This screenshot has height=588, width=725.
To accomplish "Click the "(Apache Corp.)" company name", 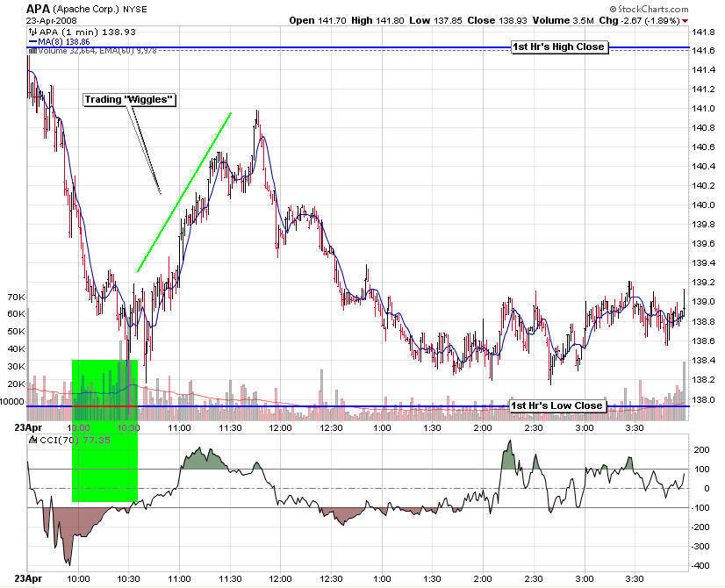I will pos(87,10).
